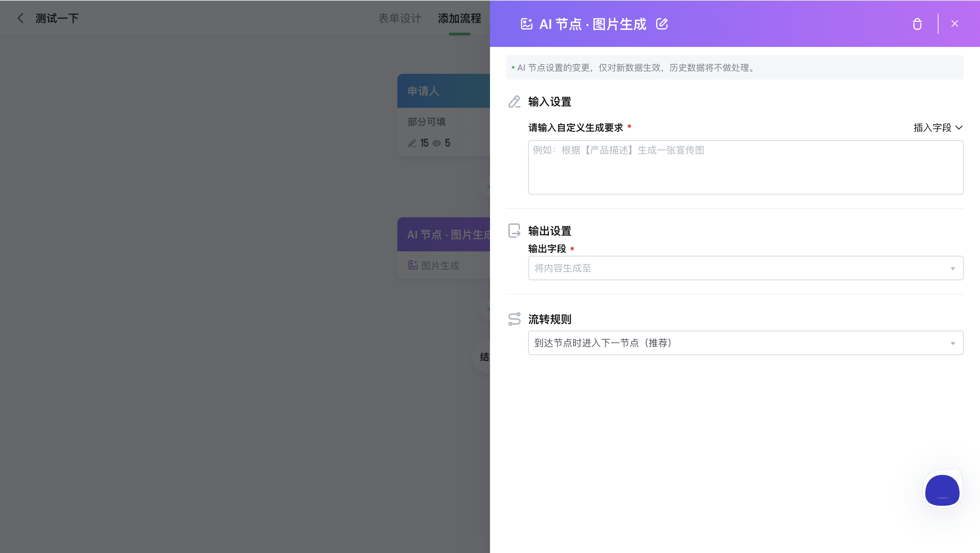980x553 pixels.
Task: Focus the 自定义生成要求 text area
Action: coord(745,167)
